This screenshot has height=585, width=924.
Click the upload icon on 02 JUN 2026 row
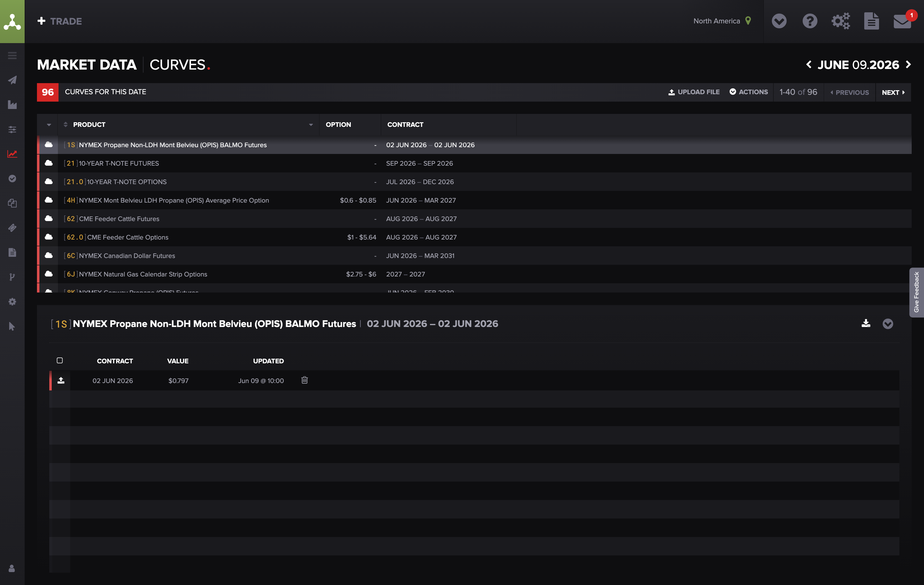tap(61, 380)
